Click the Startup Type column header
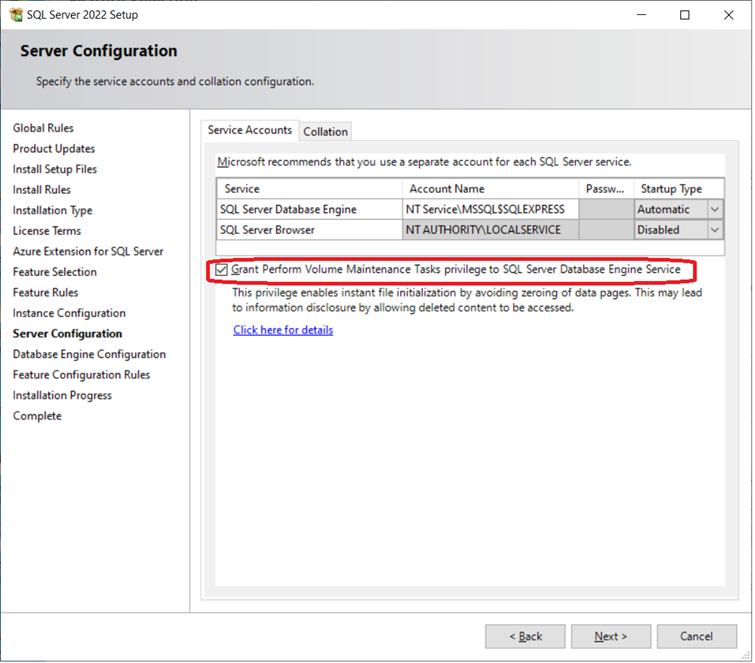Screen dimensions: 755x663 pos(680,189)
